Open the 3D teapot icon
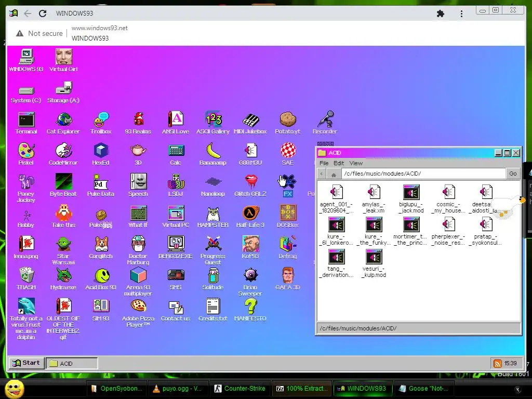 pyautogui.click(x=138, y=154)
